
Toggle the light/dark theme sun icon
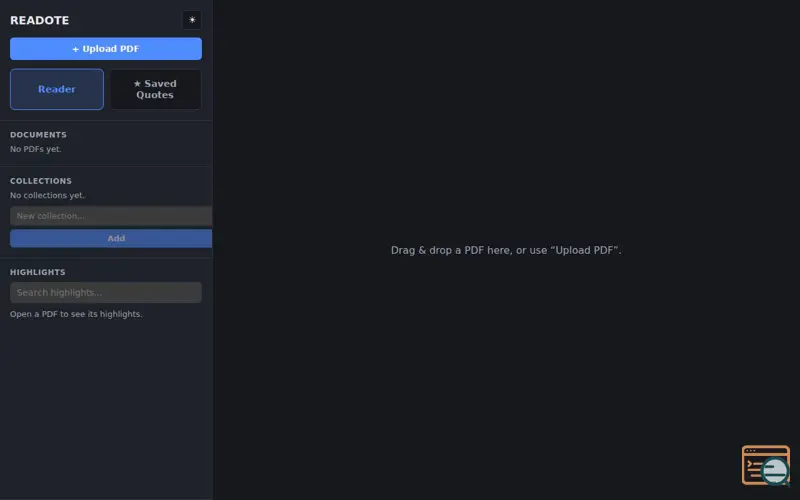click(192, 20)
